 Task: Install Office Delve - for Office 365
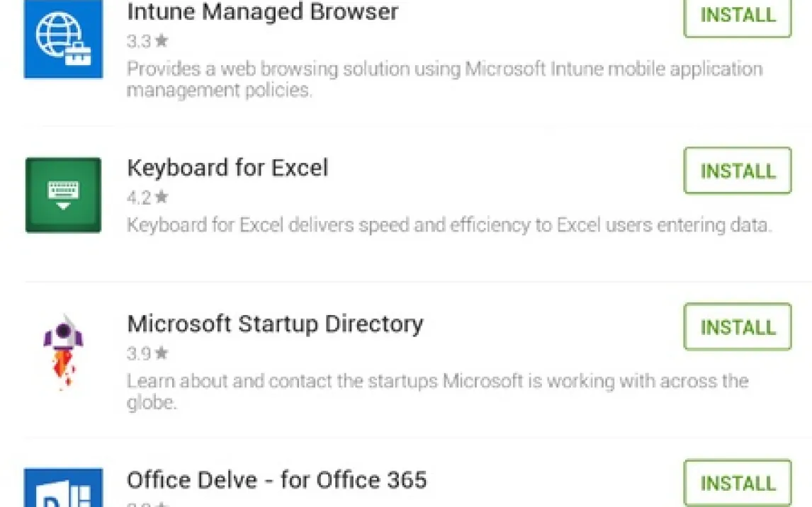[x=737, y=483]
